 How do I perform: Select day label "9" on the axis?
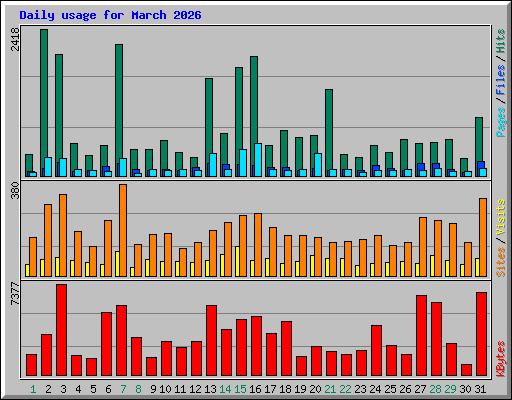(x=153, y=389)
